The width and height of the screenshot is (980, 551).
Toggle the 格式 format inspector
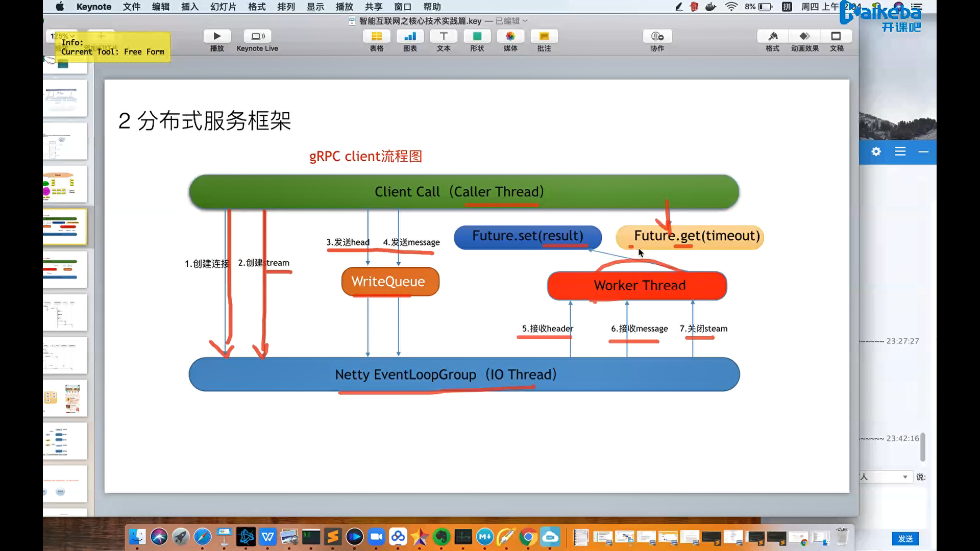click(772, 36)
